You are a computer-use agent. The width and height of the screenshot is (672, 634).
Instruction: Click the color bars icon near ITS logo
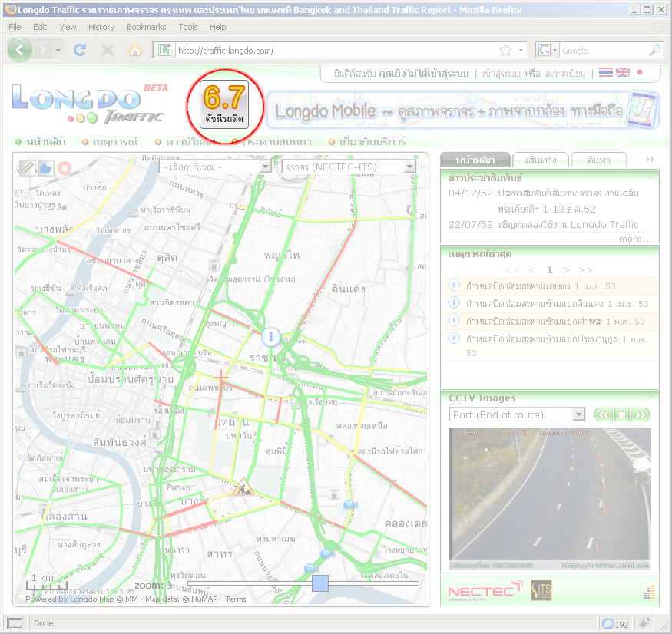(x=649, y=593)
